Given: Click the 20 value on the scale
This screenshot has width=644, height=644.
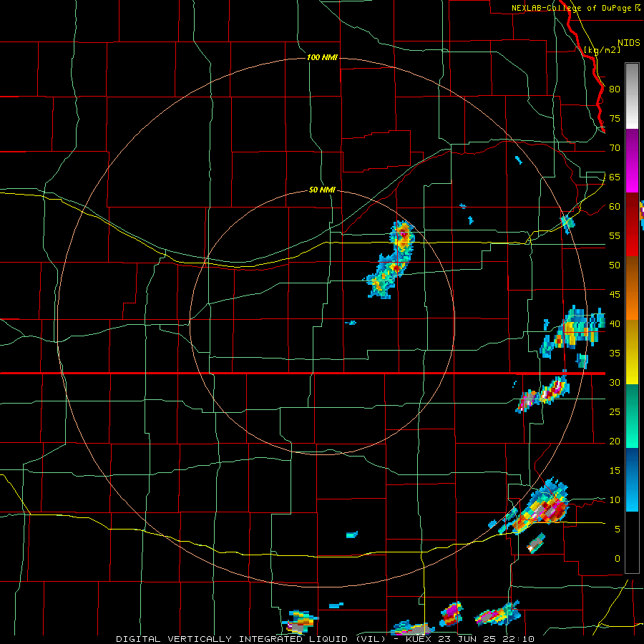Looking at the screenshot, I should pyautogui.click(x=615, y=441).
